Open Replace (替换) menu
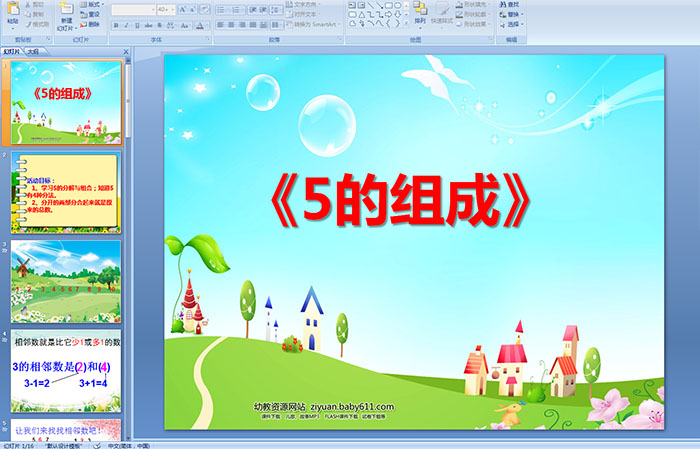 [x=512, y=14]
